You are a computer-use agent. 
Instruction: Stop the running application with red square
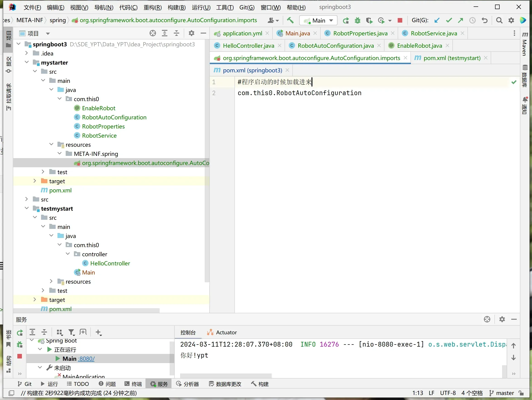pyautogui.click(x=400, y=21)
